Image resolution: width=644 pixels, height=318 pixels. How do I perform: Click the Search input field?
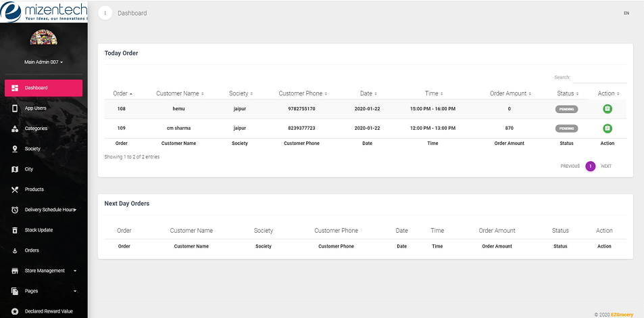click(x=600, y=78)
